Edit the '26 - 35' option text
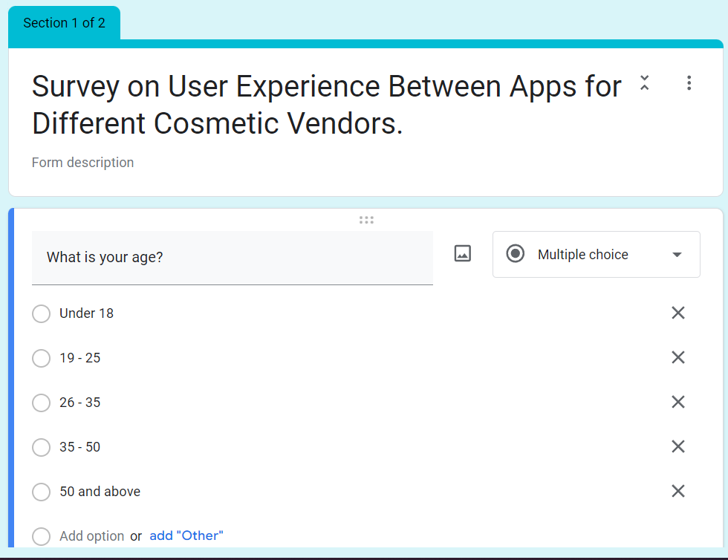 point(80,403)
